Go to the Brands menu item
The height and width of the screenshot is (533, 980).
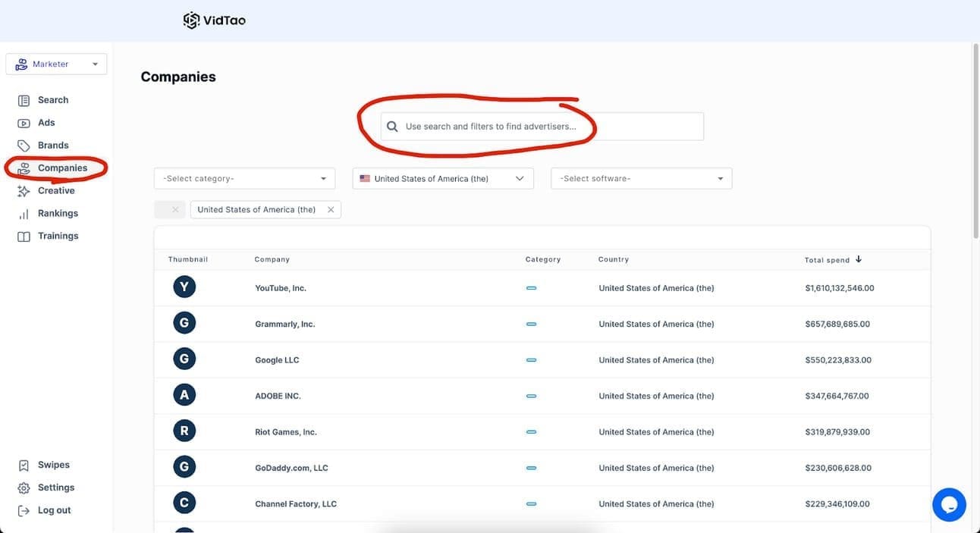(53, 146)
